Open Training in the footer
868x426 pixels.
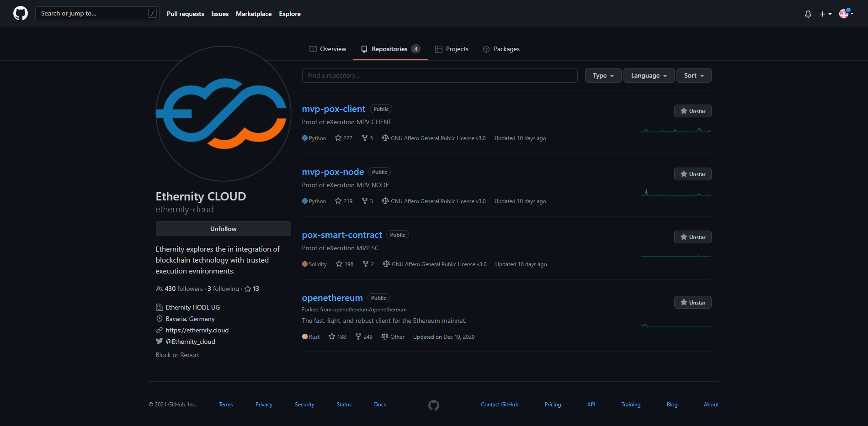point(631,405)
